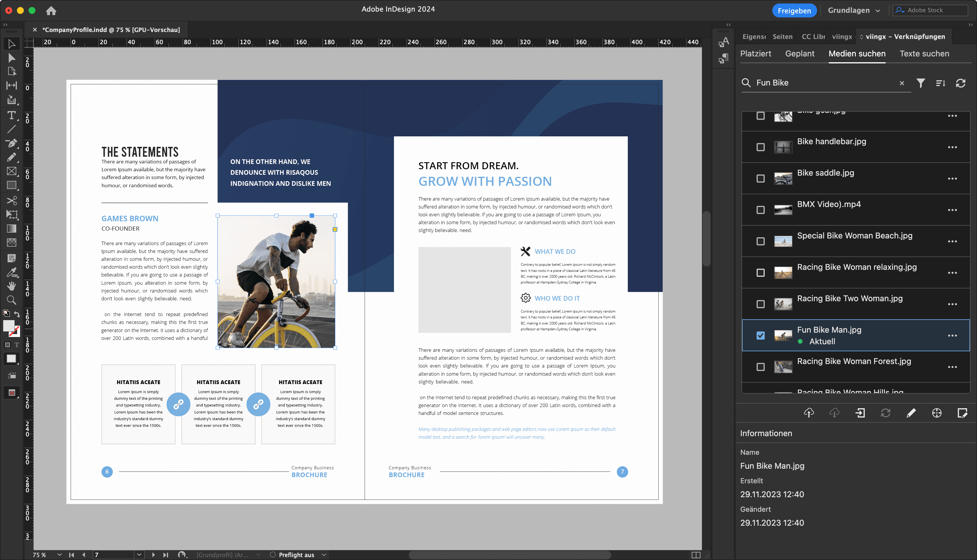Open the page number dropdown arrow
The width and height of the screenshot is (977, 560).
139,554
